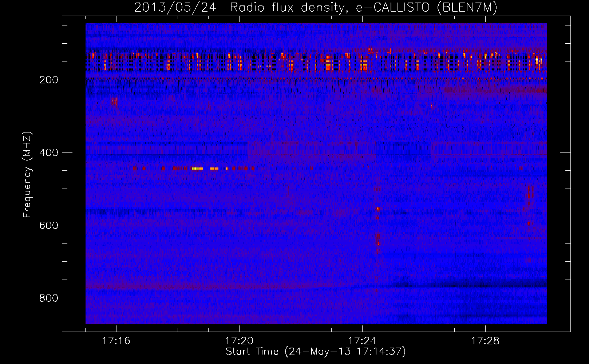Viewport: 589px width, 364px height.
Task: Click the 'Frequency (MHZ)' axis label
Action: pos(27,174)
